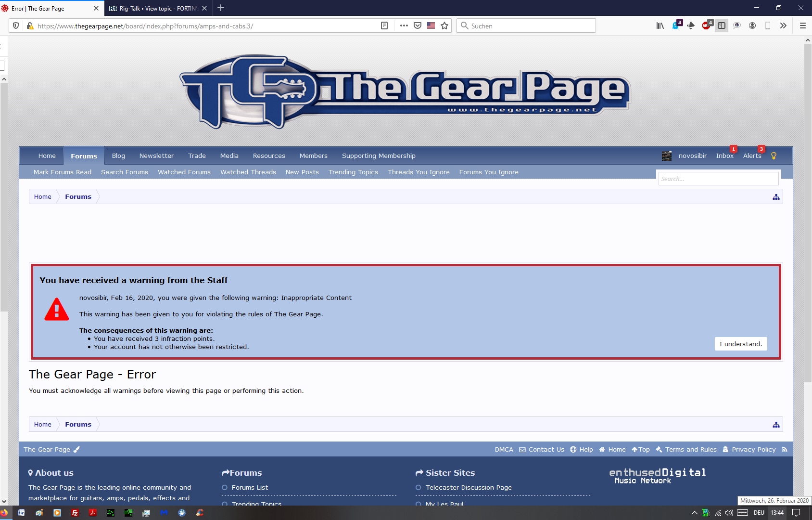
Task: Focus the Suchen search field
Action: pos(526,26)
